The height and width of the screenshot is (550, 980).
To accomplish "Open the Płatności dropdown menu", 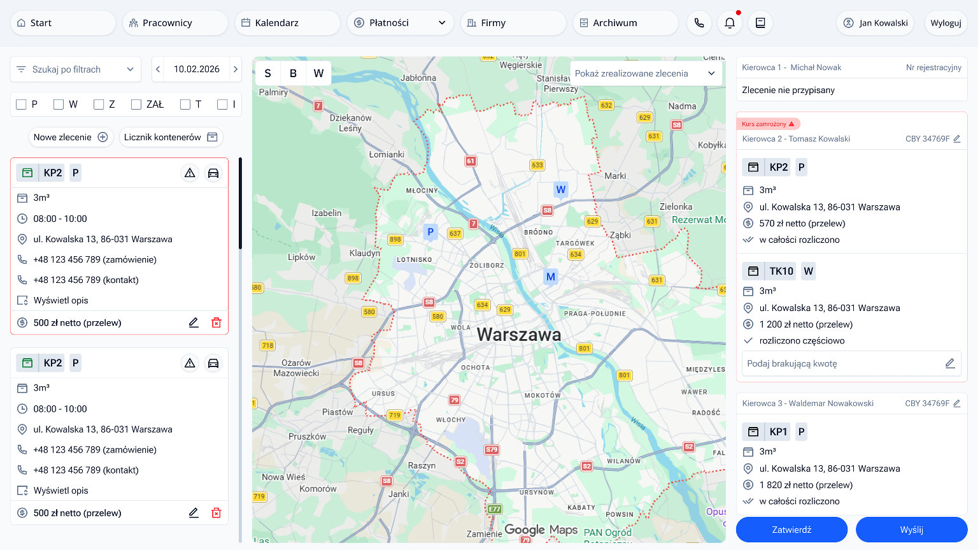I will click(x=400, y=22).
